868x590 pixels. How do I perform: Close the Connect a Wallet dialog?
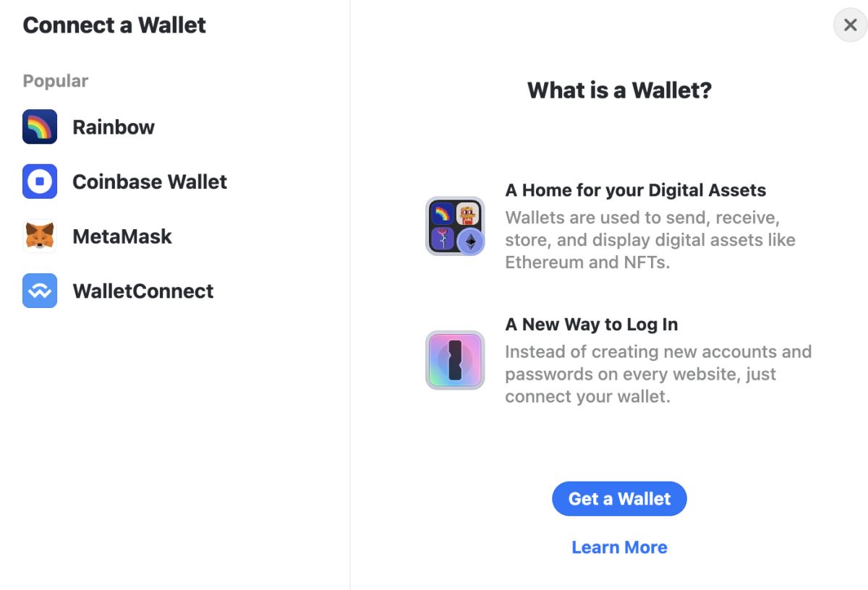(850, 25)
